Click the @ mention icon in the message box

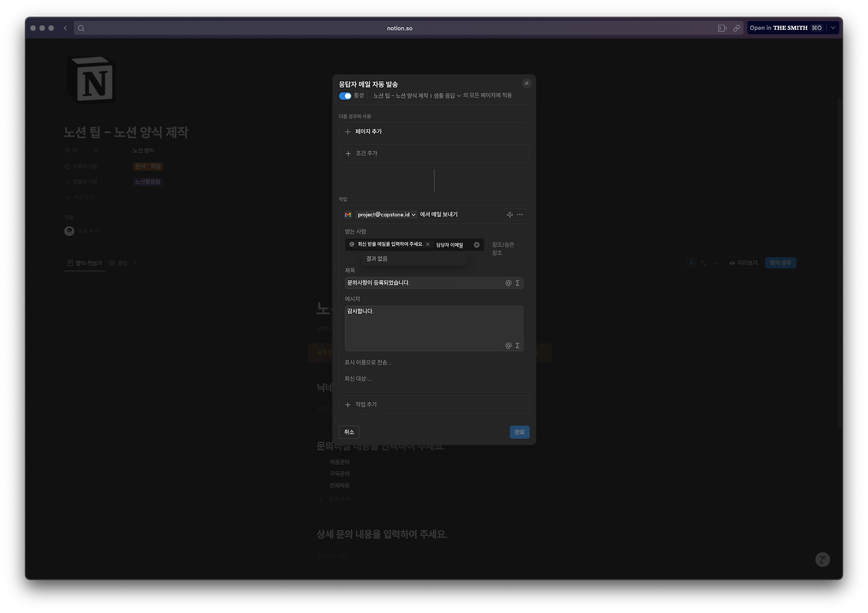tap(508, 345)
